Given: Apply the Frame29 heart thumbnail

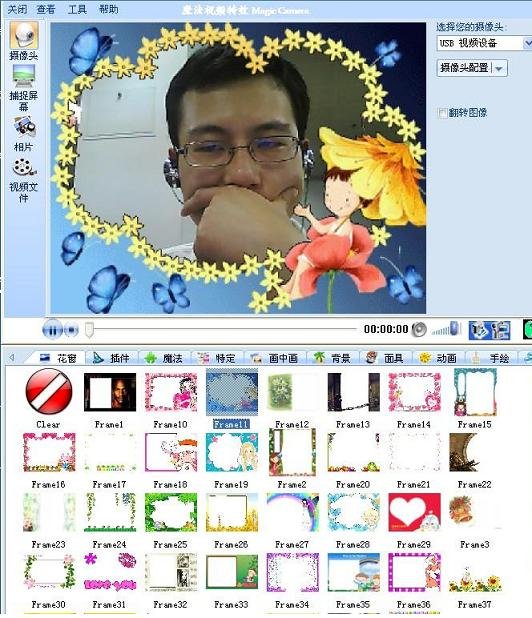Looking at the screenshot, I should pyautogui.click(x=415, y=512).
